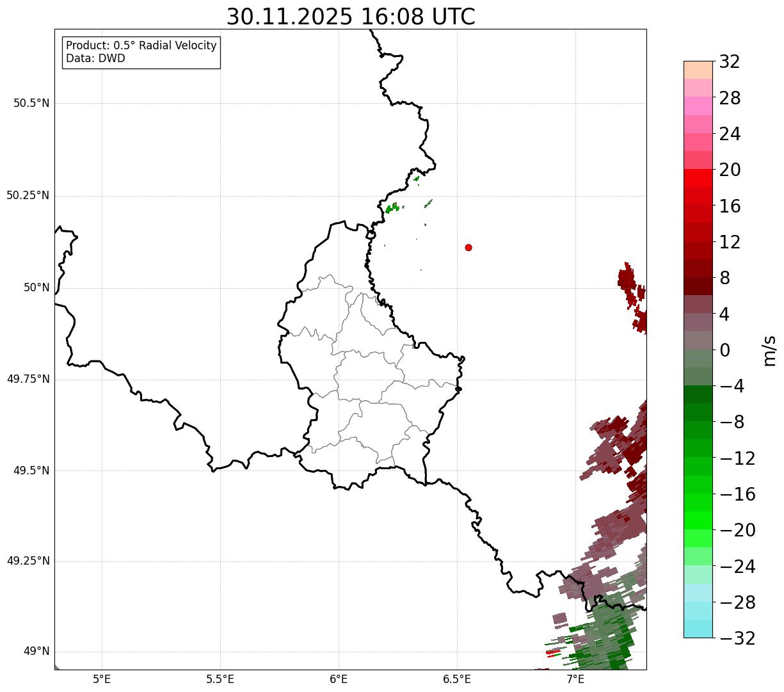Click the bright green swatch above −20

coord(698,520)
